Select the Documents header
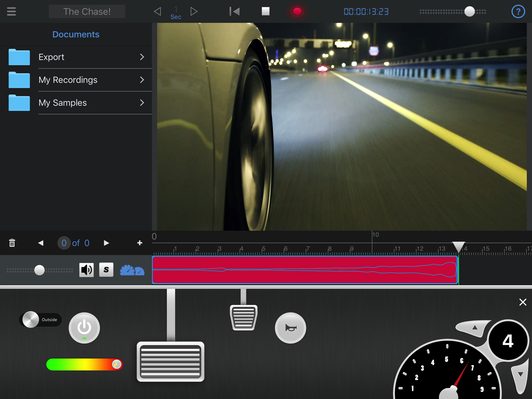532x399 pixels. pyautogui.click(x=76, y=34)
